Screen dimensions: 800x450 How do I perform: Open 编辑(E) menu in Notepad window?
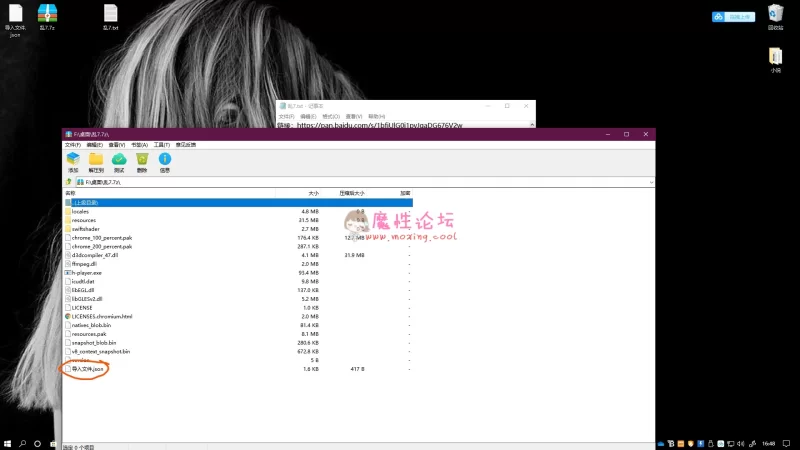(x=308, y=116)
